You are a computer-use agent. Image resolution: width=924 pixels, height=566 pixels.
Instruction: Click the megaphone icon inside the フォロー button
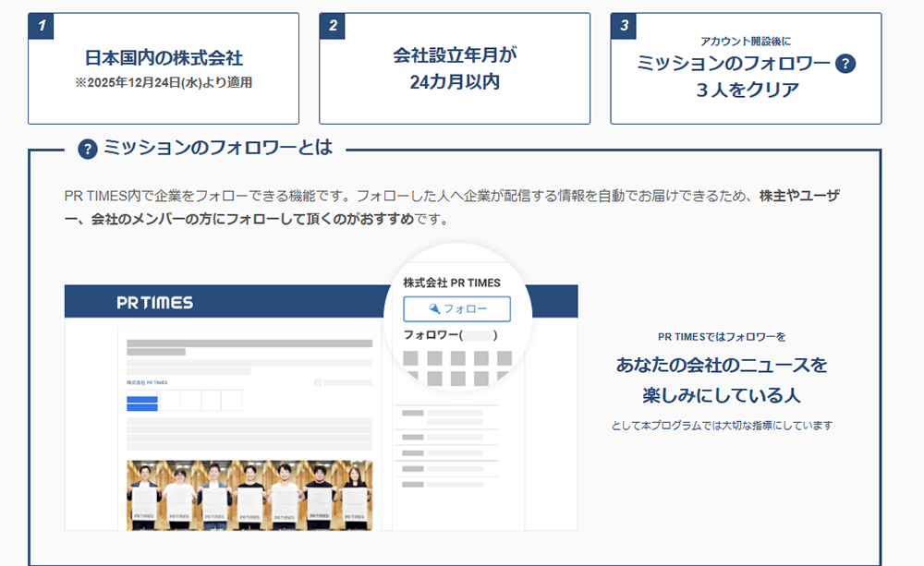434,309
